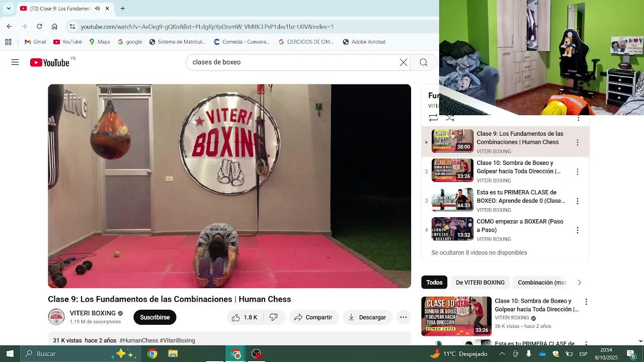Open options for PRIMERA CLASE playlist item
This screenshot has width=644, height=362.
pyautogui.click(x=578, y=201)
